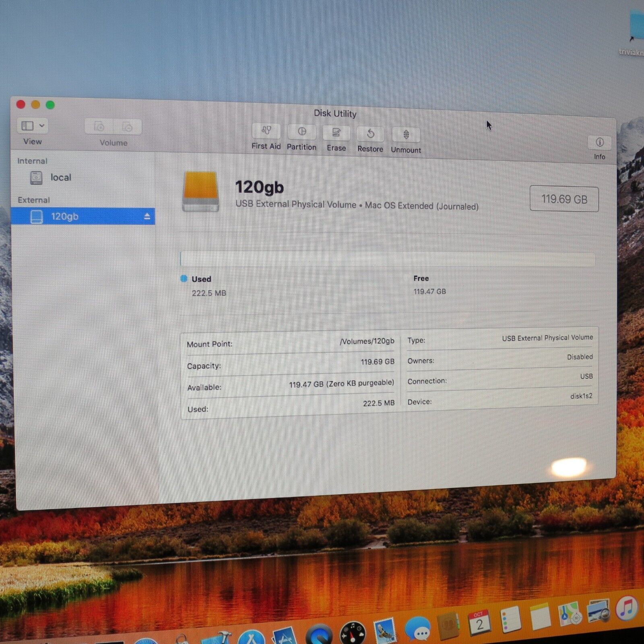Click the Device value disk1s2

[581, 396]
